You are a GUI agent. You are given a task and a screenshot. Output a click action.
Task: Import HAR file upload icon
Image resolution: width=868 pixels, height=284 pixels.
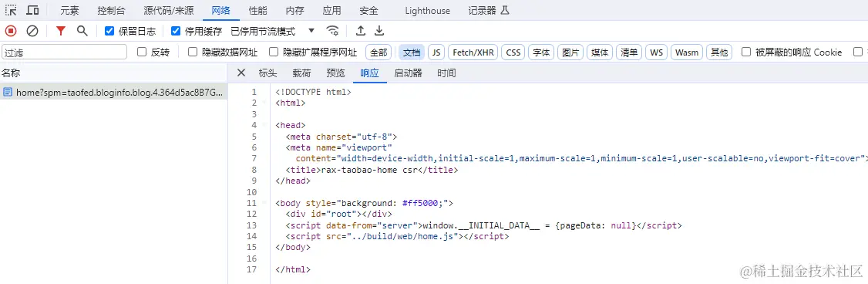point(360,31)
